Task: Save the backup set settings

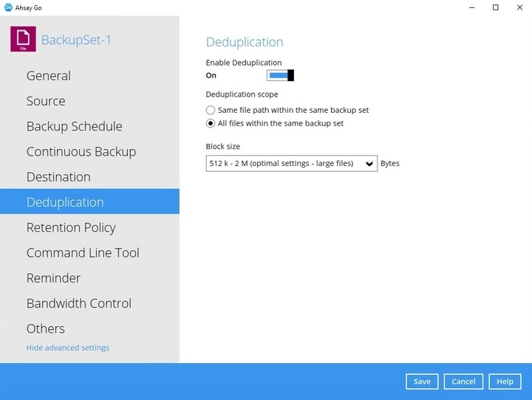Action: point(422,382)
